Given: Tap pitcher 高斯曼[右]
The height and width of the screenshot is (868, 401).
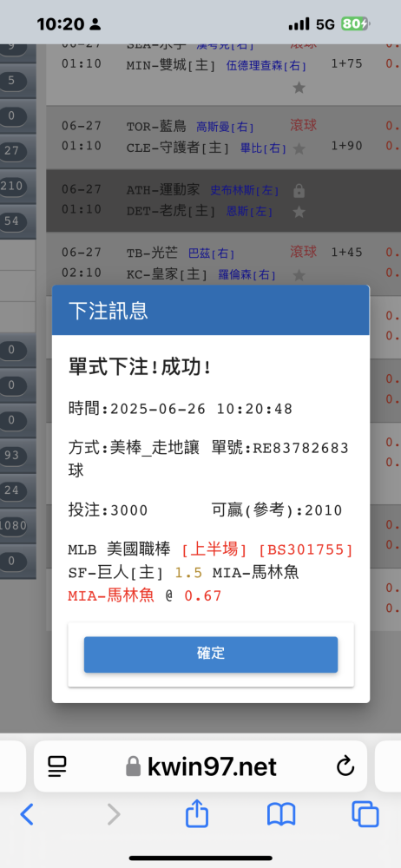Looking at the screenshot, I should tap(225, 128).
